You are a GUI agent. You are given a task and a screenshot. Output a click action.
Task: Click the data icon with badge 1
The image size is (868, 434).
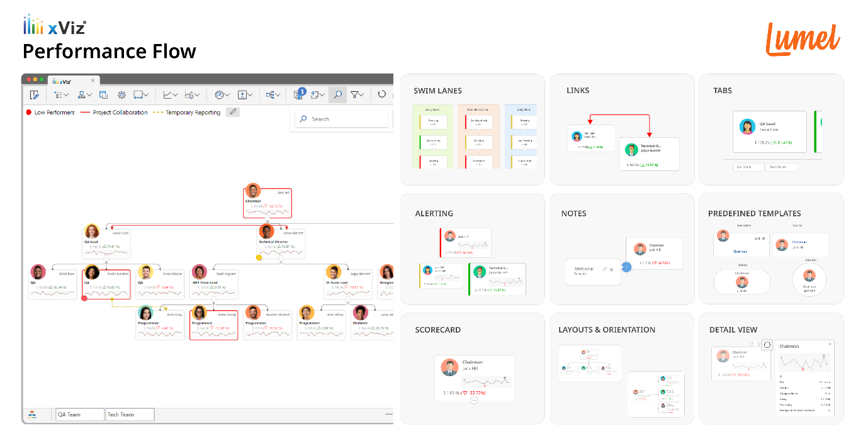click(x=300, y=94)
